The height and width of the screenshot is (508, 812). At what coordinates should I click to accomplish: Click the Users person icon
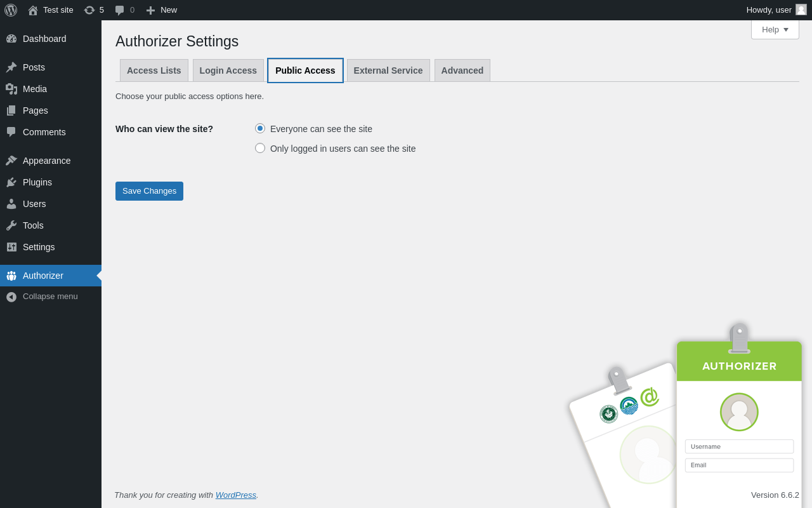tap(11, 204)
